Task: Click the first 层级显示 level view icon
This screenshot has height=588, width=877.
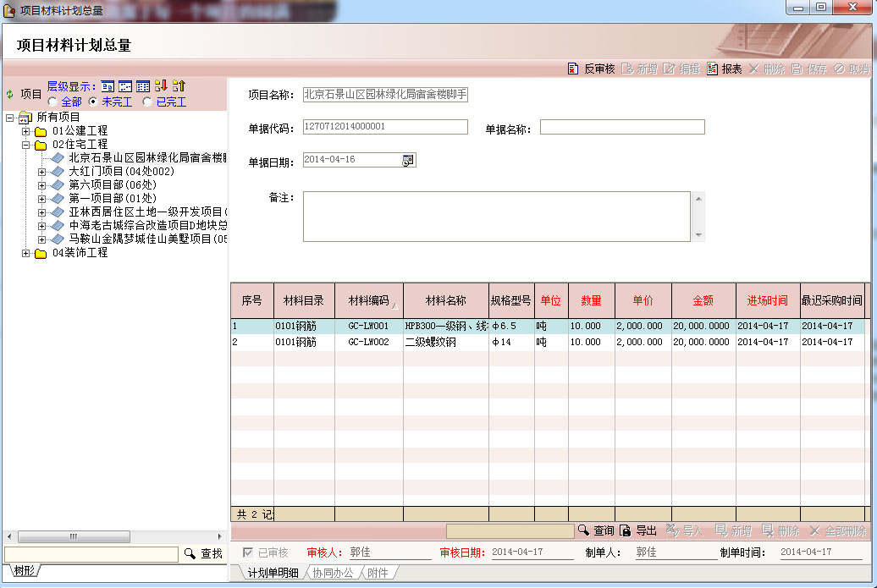Action: pos(108,85)
